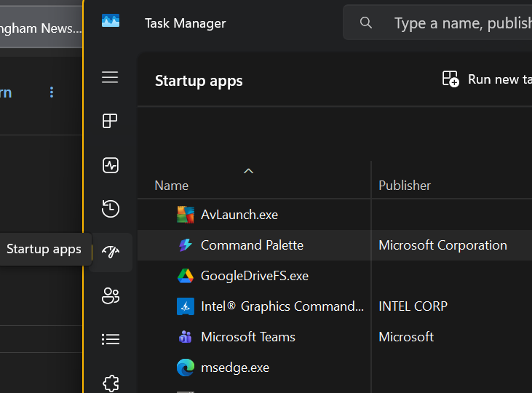Select the AvLaunch.exe startup entry
532x393 pixels.
239,215
